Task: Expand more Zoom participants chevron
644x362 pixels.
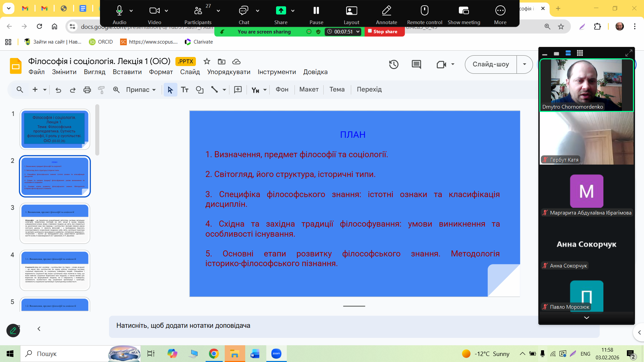Action: [x=586, y=317]
